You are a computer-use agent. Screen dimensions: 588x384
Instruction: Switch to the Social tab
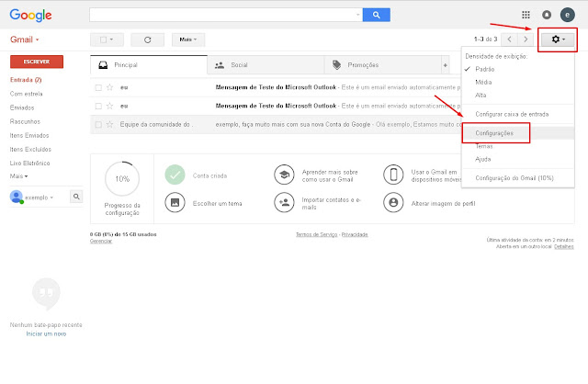click(x=266, y=65)
